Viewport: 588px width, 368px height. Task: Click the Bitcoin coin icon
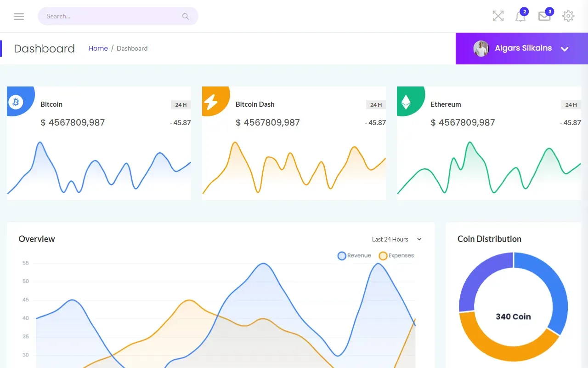point(16,102)
